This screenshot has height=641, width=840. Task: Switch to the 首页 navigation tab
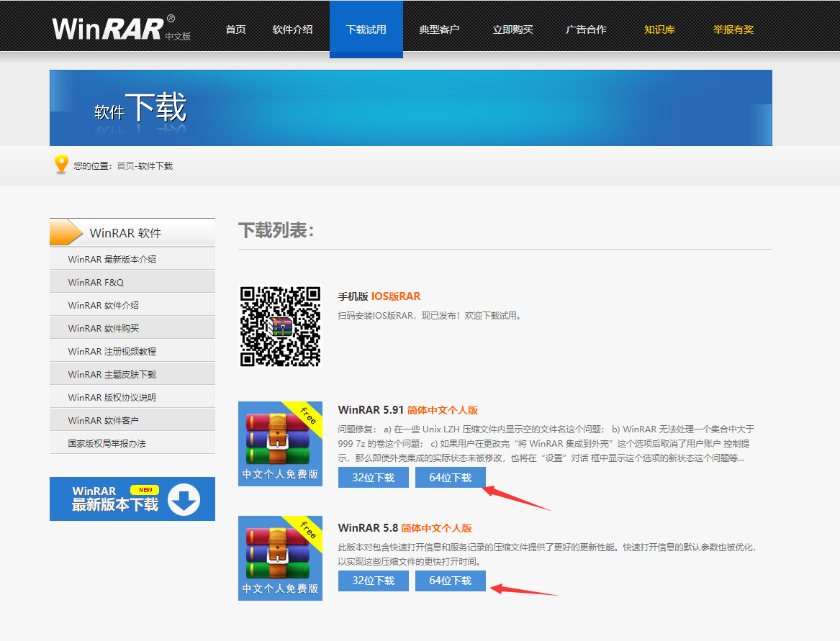point(235,29)
